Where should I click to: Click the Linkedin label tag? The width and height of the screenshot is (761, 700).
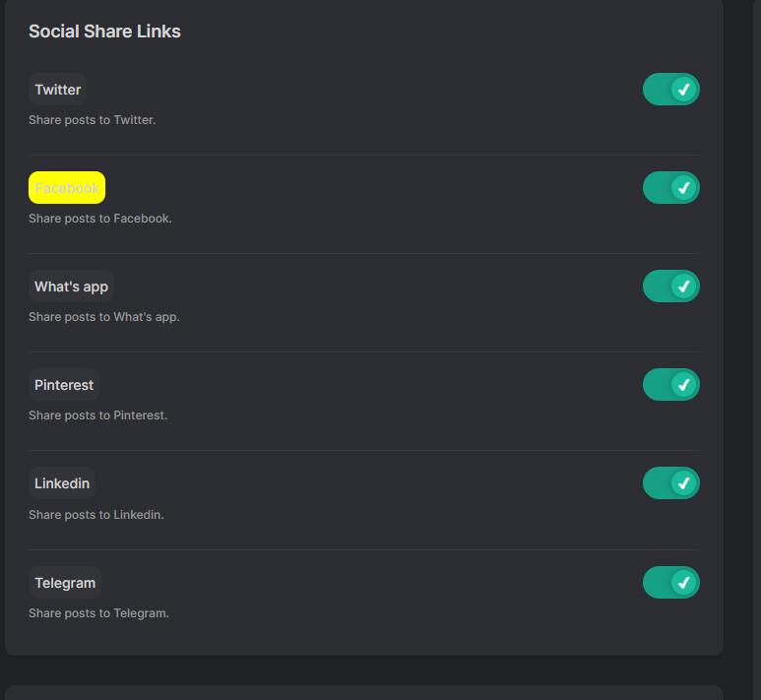point(62,483)
